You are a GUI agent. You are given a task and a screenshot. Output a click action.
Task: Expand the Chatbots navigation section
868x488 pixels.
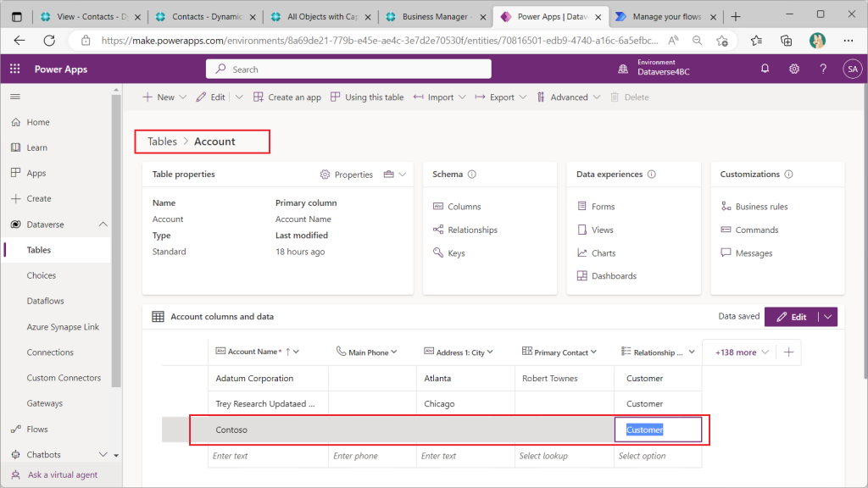(103, 455)
